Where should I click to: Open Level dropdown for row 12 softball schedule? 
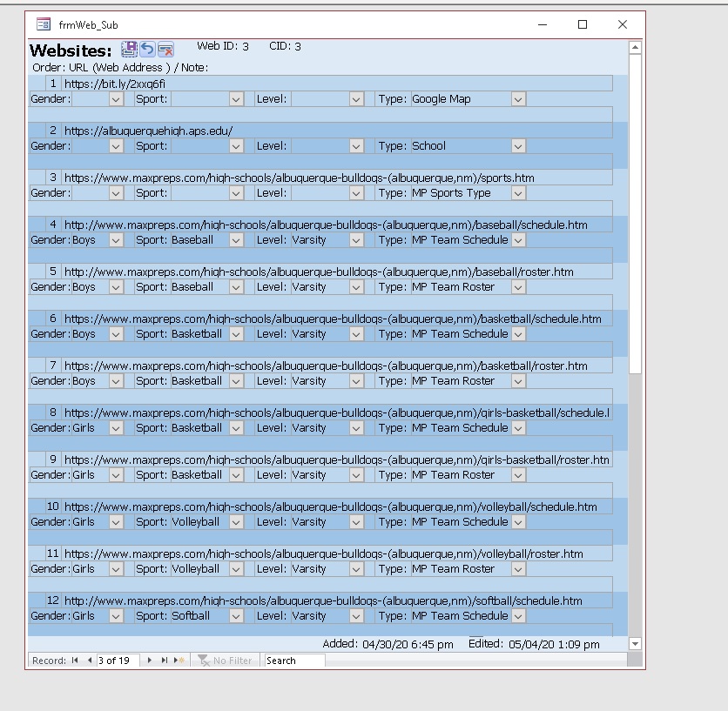coord(356,616)
